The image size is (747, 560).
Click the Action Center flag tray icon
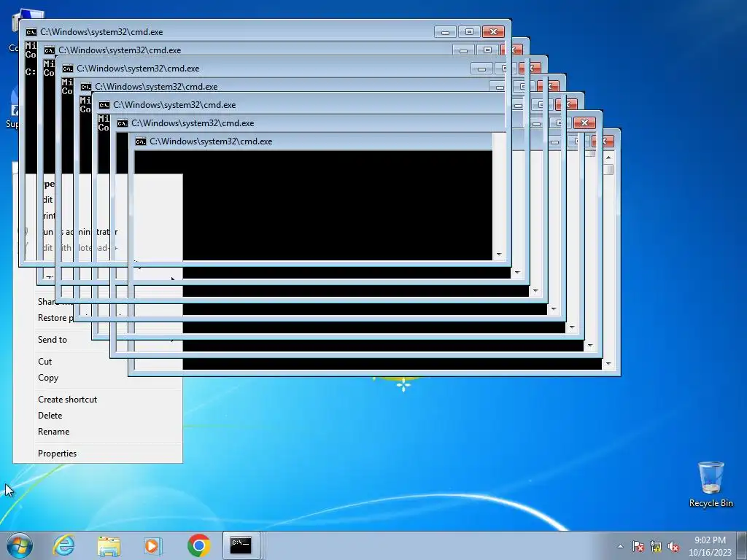tap(638, 546)
